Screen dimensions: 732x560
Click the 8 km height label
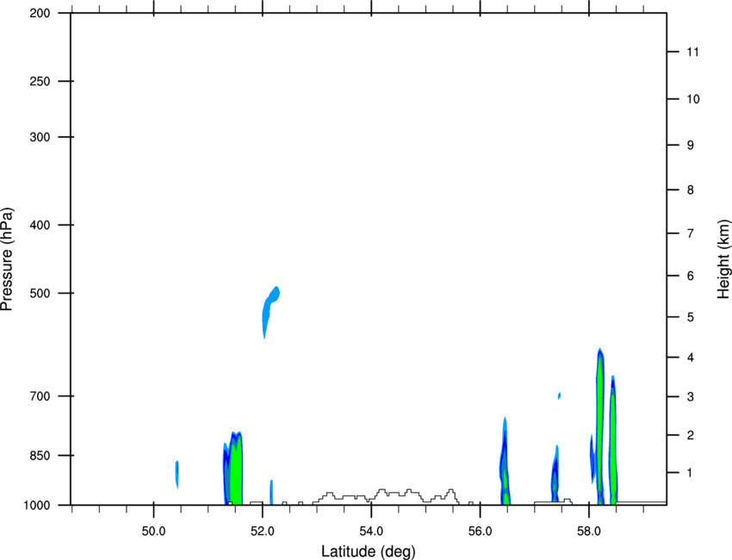tap(691, 190)
